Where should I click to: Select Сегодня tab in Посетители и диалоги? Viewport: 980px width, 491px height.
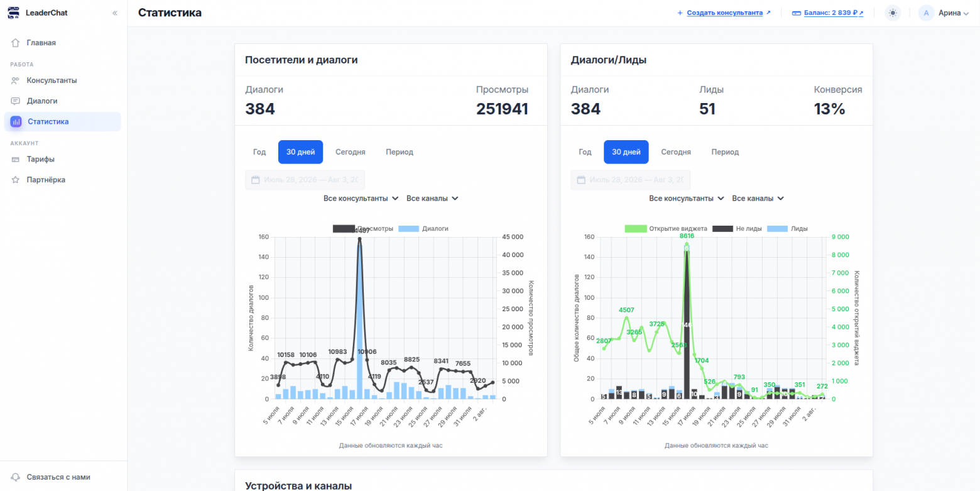point(351,152)
